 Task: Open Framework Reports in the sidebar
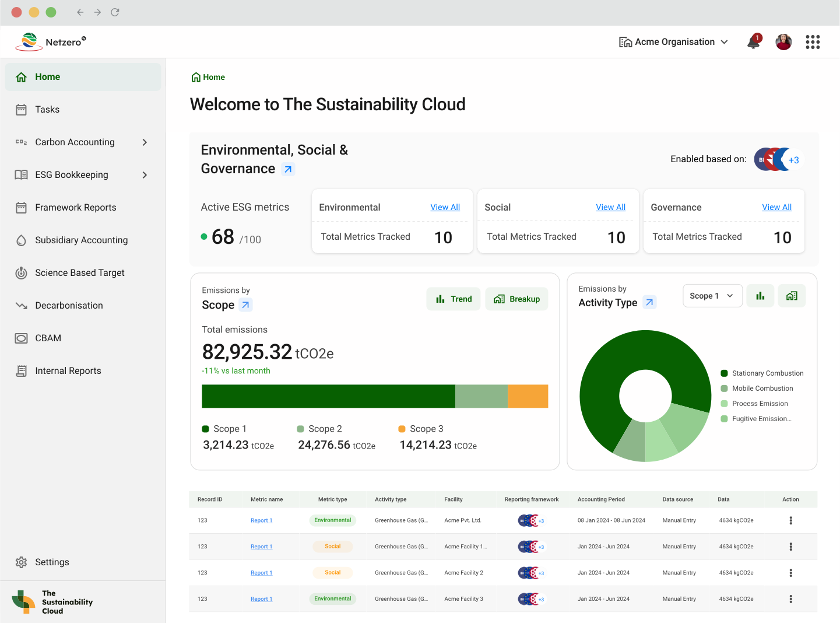point(83,208)
